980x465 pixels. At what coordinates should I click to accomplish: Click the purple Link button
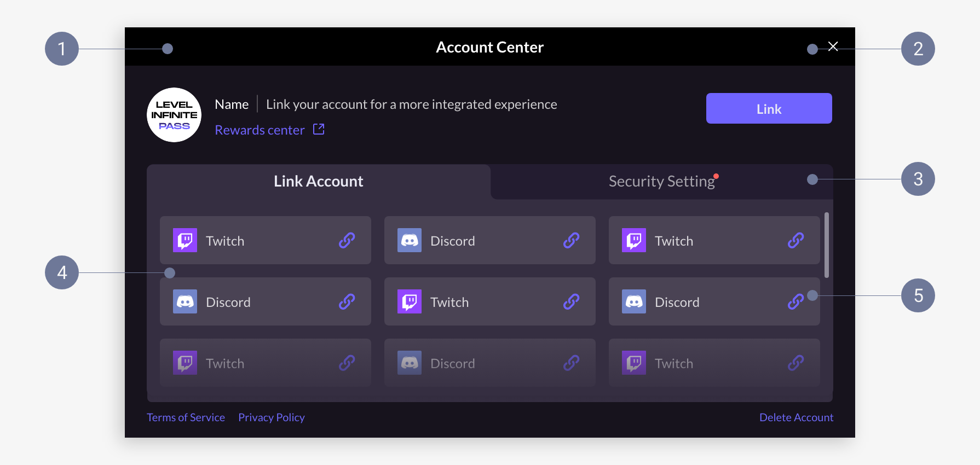tap(769, 108)
